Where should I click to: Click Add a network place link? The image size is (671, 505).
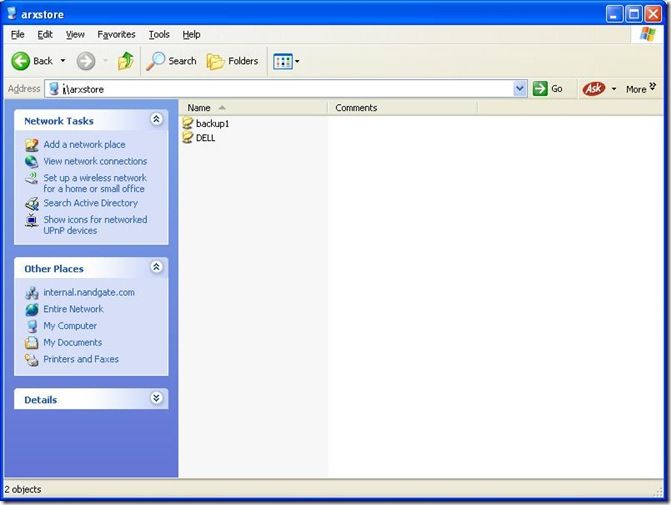[84, 145]
